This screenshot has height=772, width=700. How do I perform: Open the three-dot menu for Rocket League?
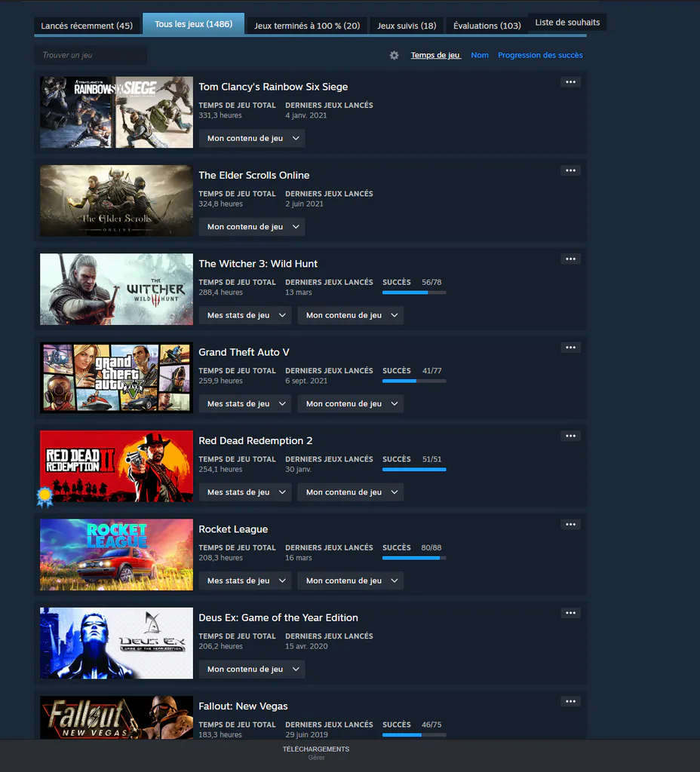(x=570, y=525)
